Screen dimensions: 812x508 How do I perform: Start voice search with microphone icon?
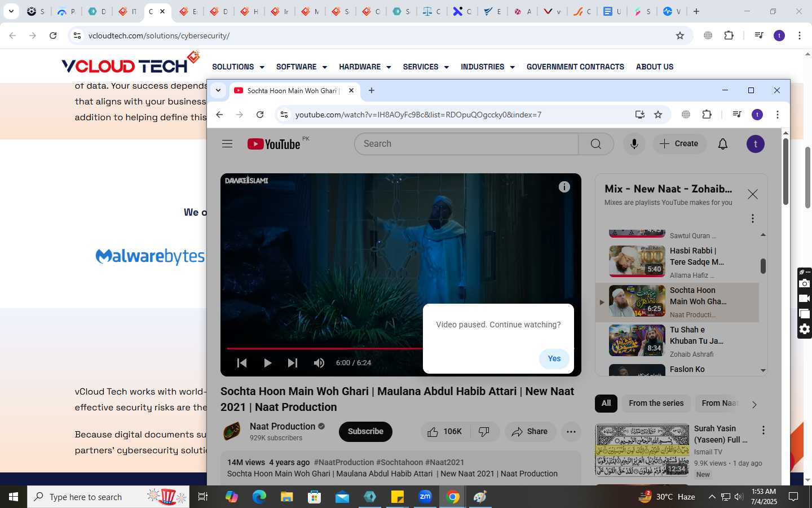[634, 144]
